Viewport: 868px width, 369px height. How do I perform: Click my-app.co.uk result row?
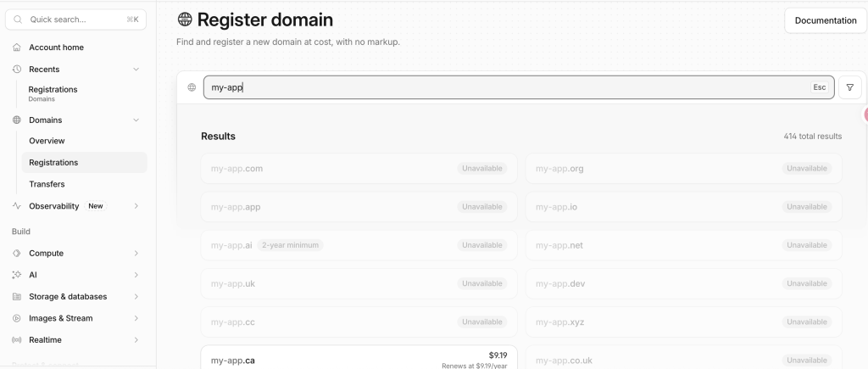[x=684, y=357]
